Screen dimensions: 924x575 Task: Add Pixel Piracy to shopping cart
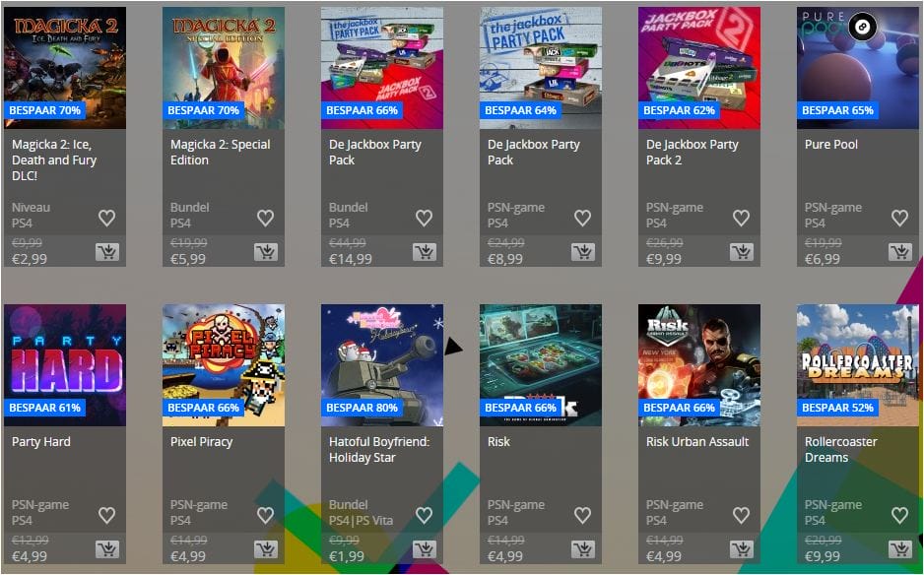click(x=266, y=549)
